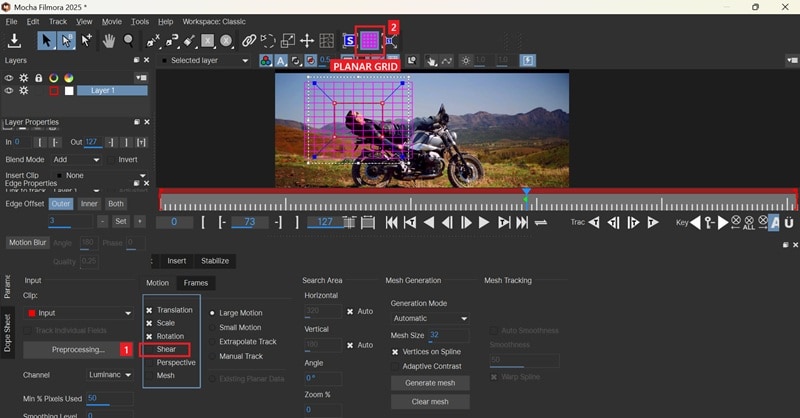800x418 pixels.
Task: Click the Link layers chain icon
Action: pyautogui.click(x=248, y=41)
